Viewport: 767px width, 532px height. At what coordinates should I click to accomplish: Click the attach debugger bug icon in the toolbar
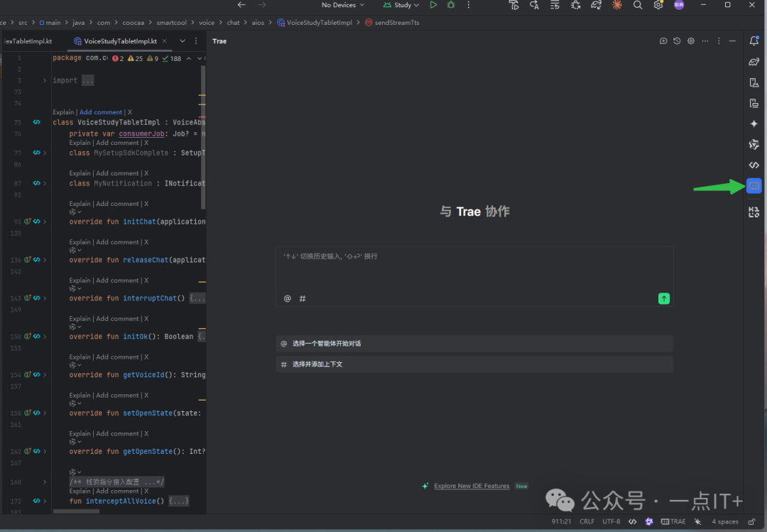tap(576, 5)
